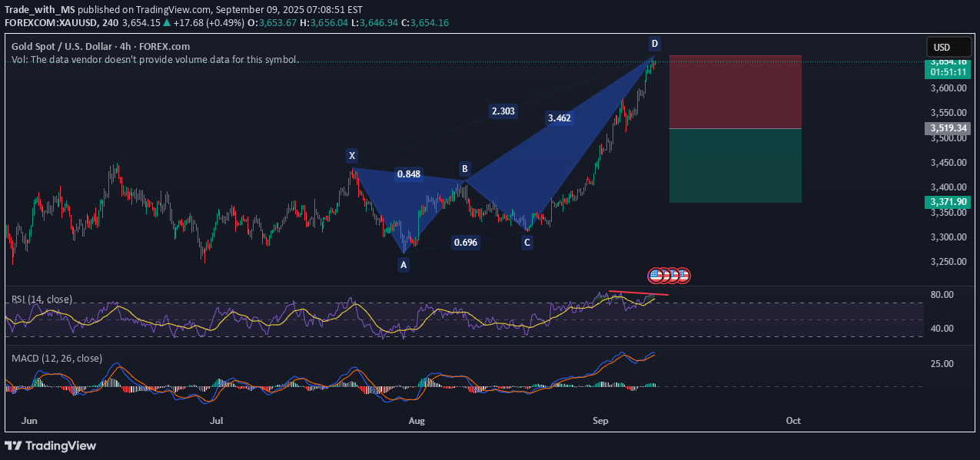Screen dimensions: 980x460
Task: Click the 3,519.34 entry price label
Action: click(x=946, y=128)
